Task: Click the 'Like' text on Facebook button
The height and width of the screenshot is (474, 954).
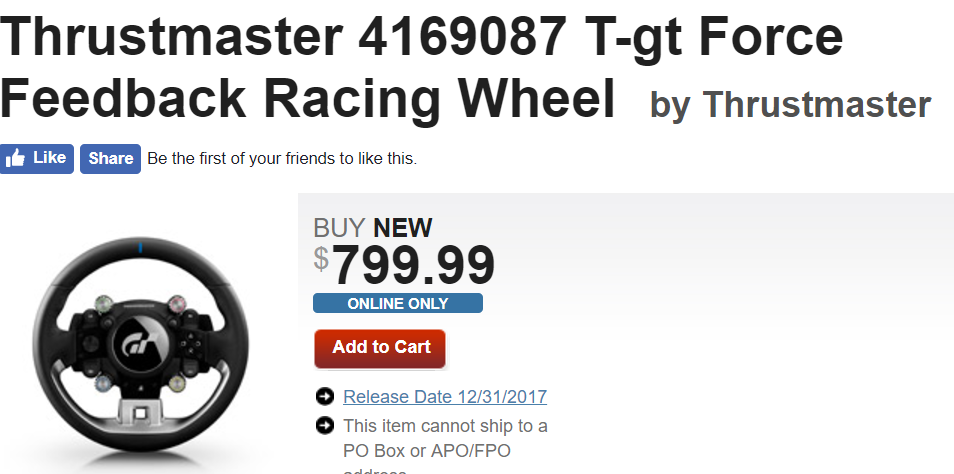Action: coord(49,158)
